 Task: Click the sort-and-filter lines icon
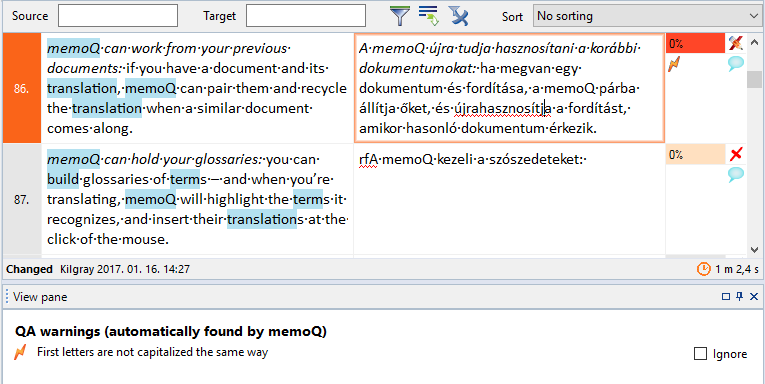429,16
